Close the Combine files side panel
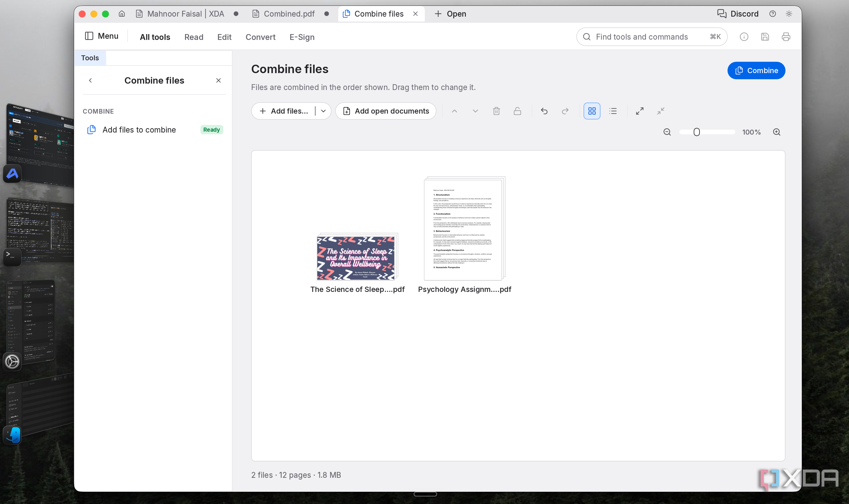849x504 pixels. [218, 80]
